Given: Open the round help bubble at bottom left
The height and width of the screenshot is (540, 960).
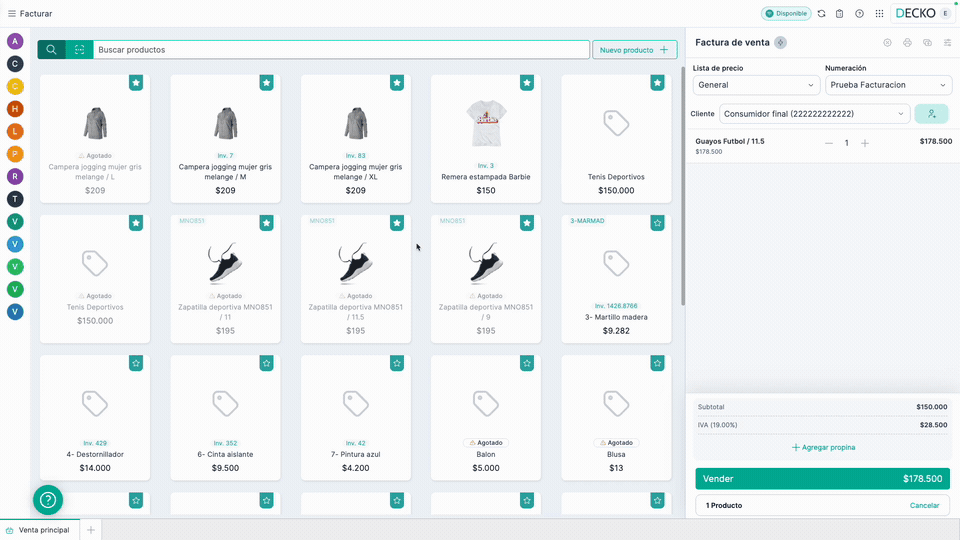Looking at the screenshot, I should (48, 500).
